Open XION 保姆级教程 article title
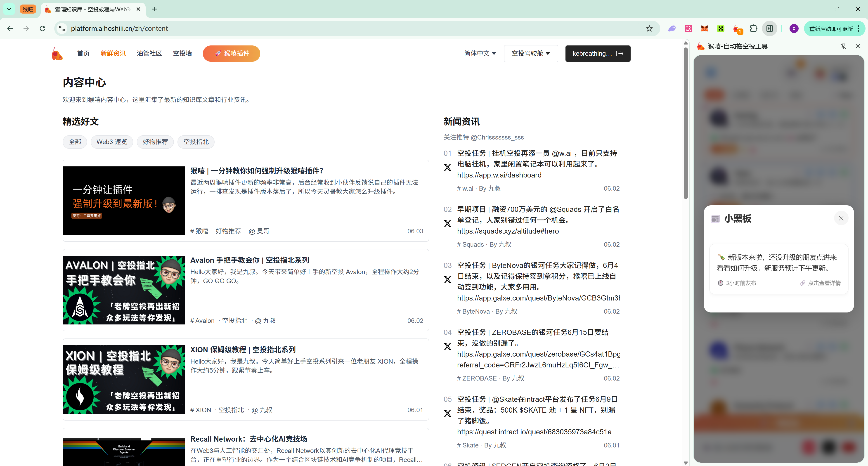The height and width of the screenshot is (466, 868). pos(243,350)
